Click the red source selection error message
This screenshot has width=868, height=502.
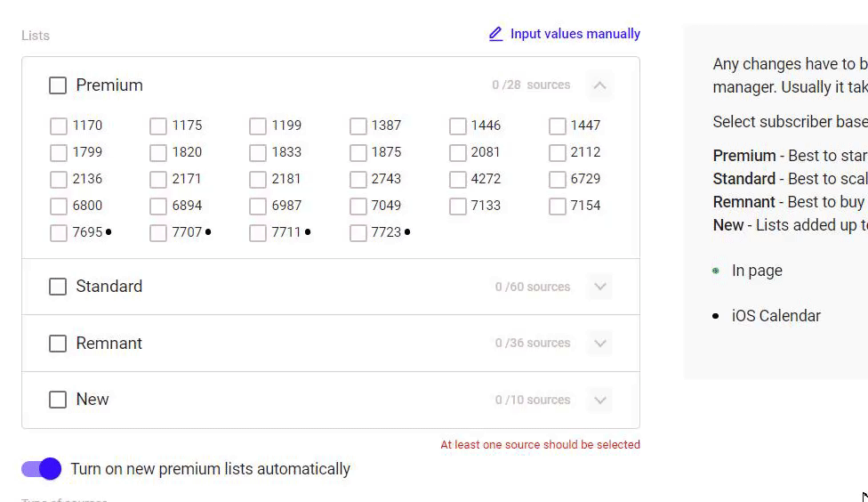541,444
